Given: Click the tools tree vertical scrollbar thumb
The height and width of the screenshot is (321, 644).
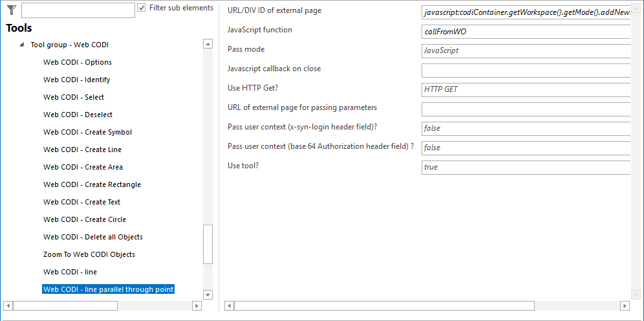Looking at the screenshot, I should pos(208,244).
